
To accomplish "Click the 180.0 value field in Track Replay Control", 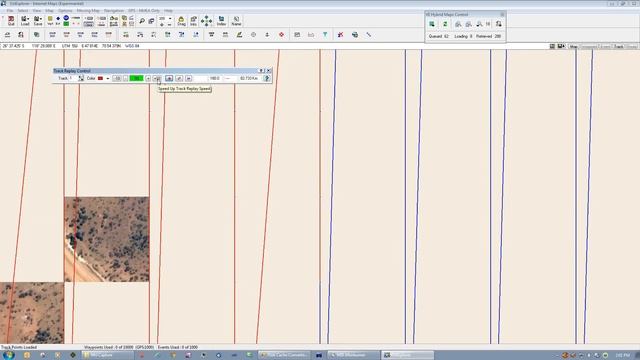I will click(x=214, y=78).
